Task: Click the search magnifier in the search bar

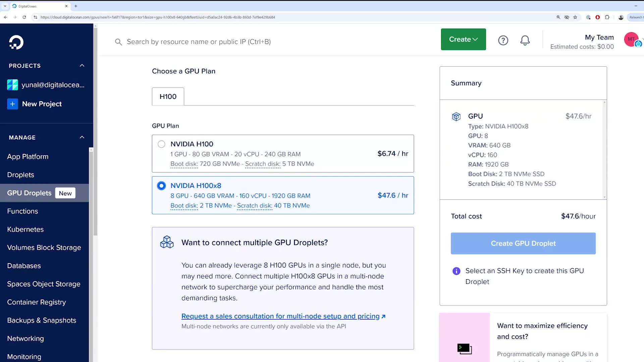Action: point(118,42)
